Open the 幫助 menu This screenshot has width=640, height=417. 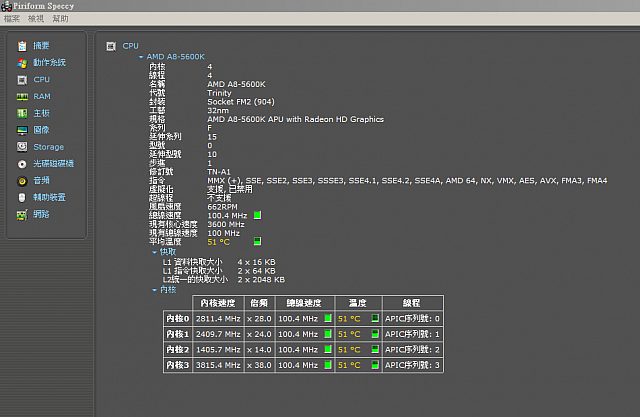click(60, 19)
